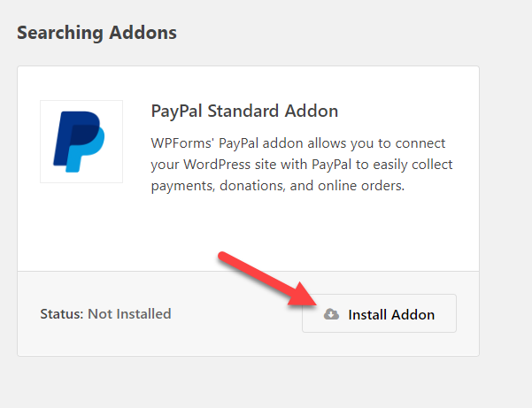Click the word "Status:" in footer
This screenshot has width=532, height=408.
tap(62, 313)
